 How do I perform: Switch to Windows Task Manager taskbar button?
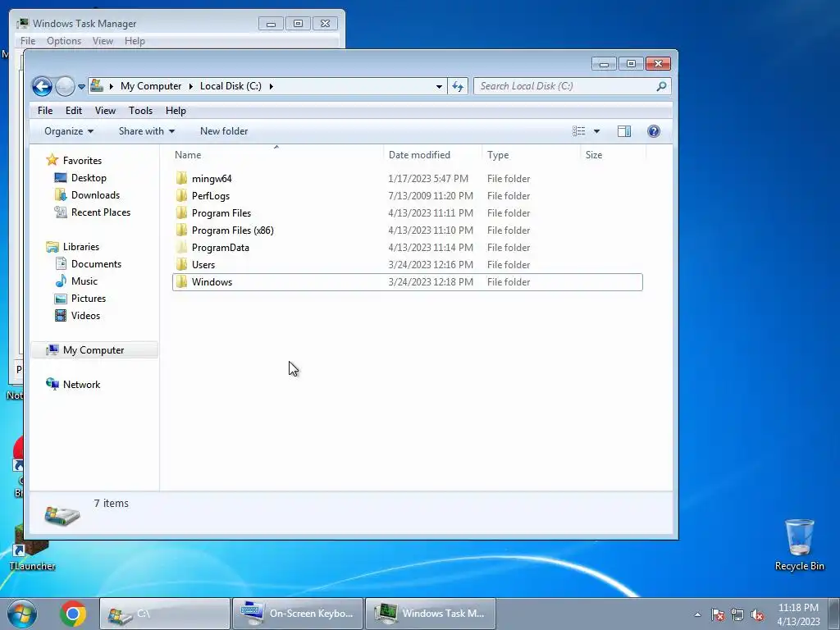click(430, 614)
